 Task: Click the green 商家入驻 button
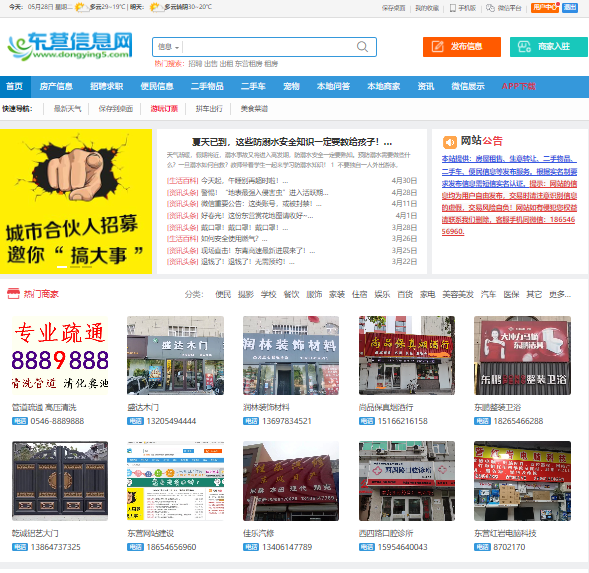tap(548, 47)
